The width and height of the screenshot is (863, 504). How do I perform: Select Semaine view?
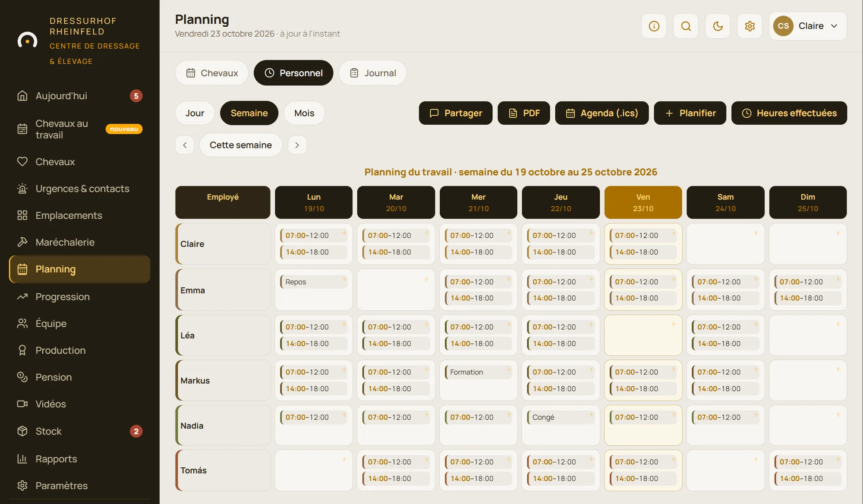pyautogui.click(x=249, y=113)
